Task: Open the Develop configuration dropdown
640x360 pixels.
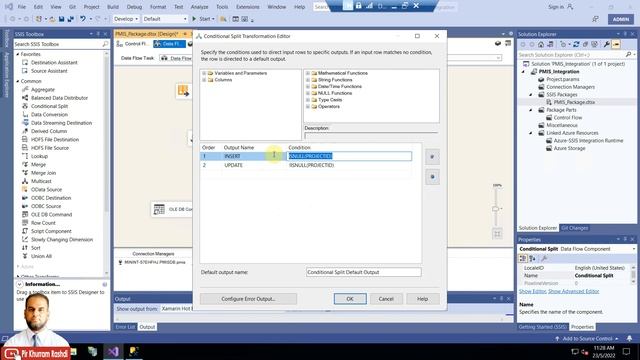Action: [x=126, y=19]
